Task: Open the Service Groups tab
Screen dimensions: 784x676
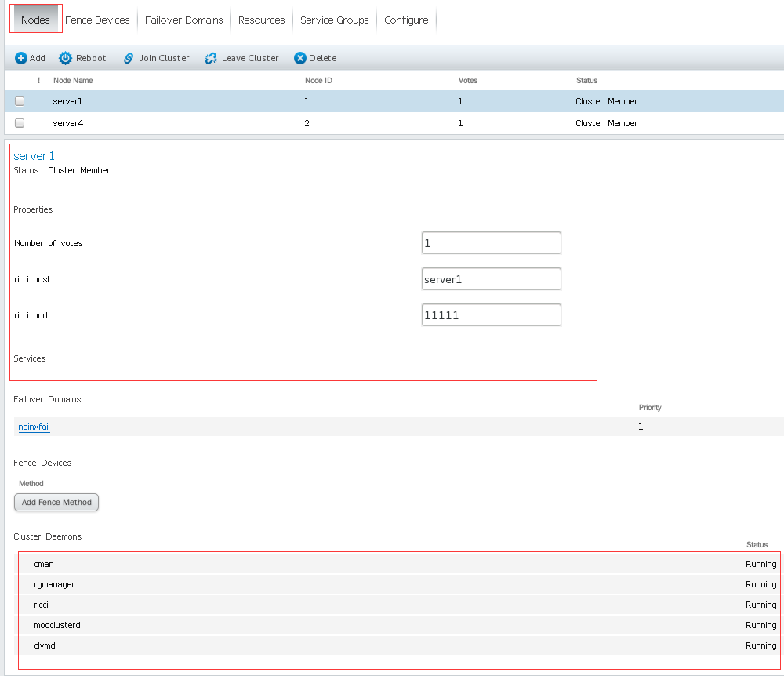Action: click(334, 20)
